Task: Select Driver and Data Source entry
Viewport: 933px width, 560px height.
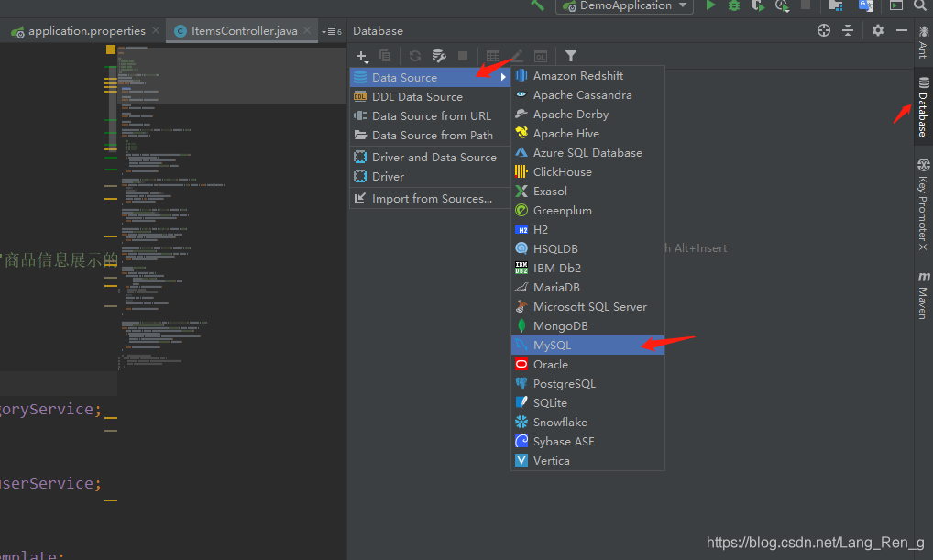Action: coord(430,157)
